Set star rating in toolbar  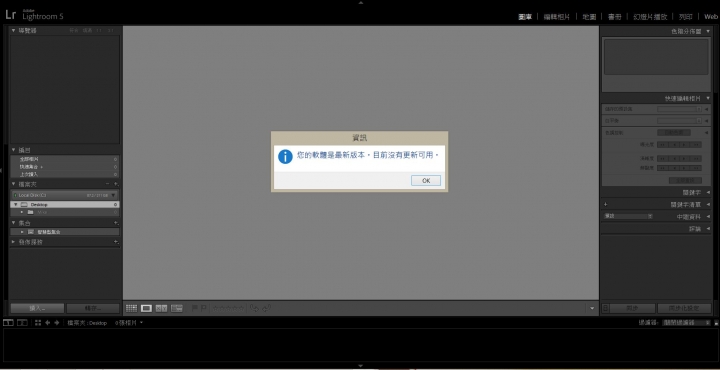228,308
